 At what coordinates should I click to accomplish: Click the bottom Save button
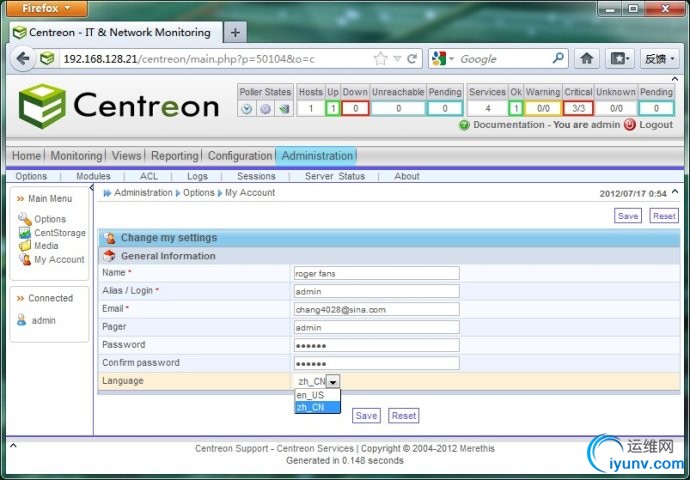366,416
